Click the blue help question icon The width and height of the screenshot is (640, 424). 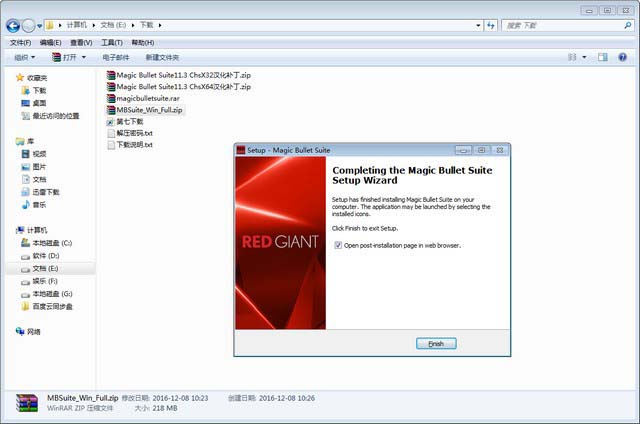pos(622,57)
